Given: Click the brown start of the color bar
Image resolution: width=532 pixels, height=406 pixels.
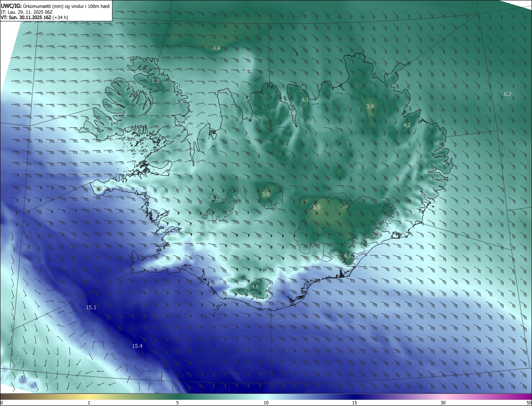Looking at the screenshot, I should click(x=5, y=397).
